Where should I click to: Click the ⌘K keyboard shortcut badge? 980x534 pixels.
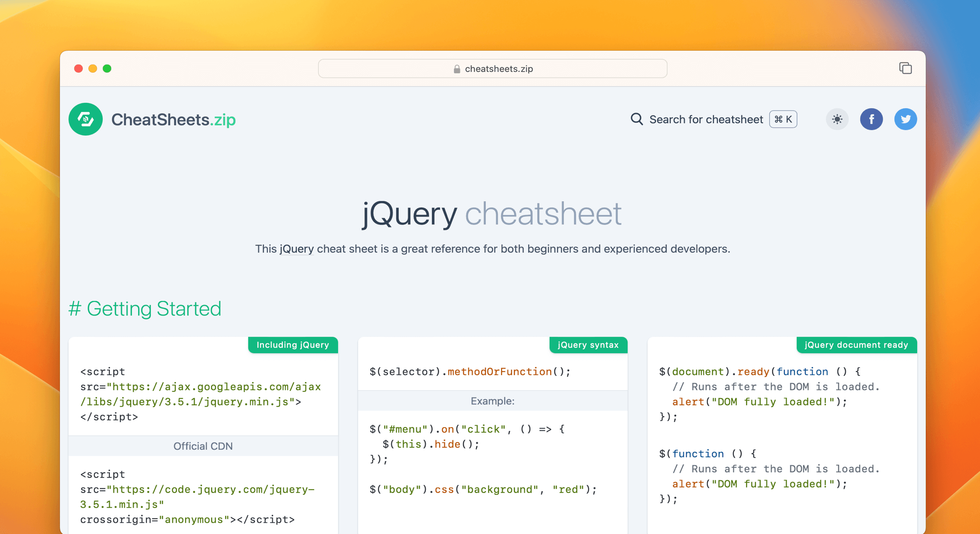pos(782,119)
